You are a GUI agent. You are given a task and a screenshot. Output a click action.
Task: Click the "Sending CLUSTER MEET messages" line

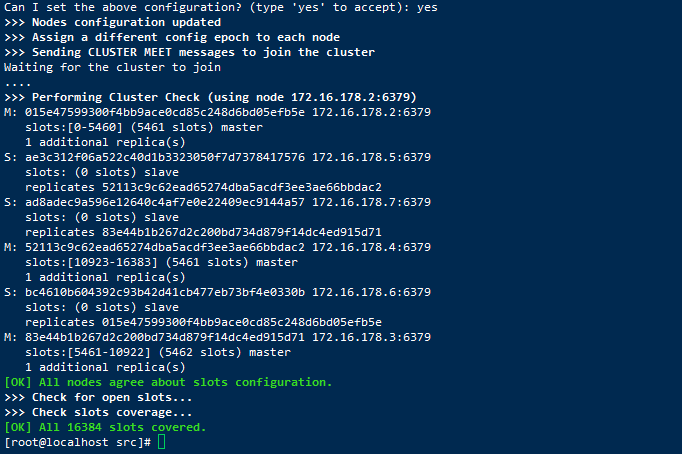pos(190,52)
